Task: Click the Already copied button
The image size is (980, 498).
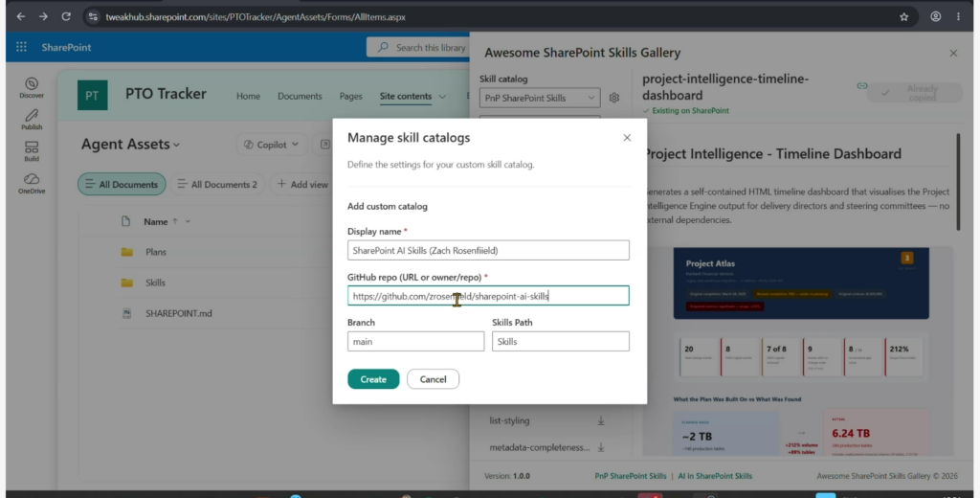Action: (915, 93)
